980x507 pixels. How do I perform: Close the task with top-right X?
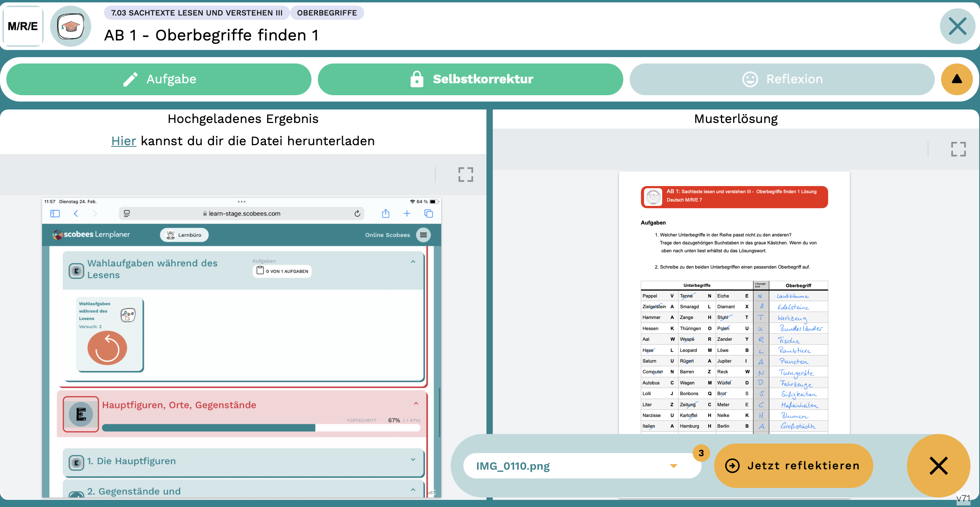pos(957,26)
